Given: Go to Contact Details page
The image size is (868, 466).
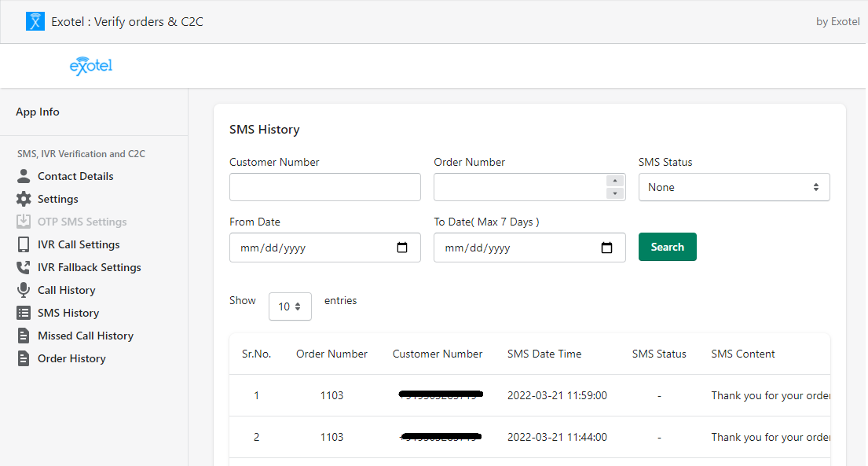Looking at the screenshot, I should coord(75,176).
